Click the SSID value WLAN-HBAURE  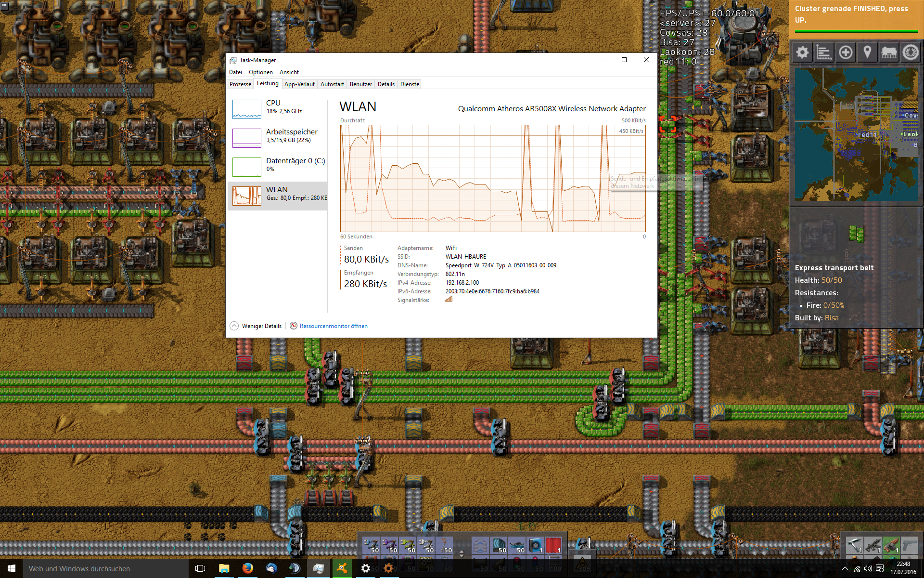pos(465,257)
